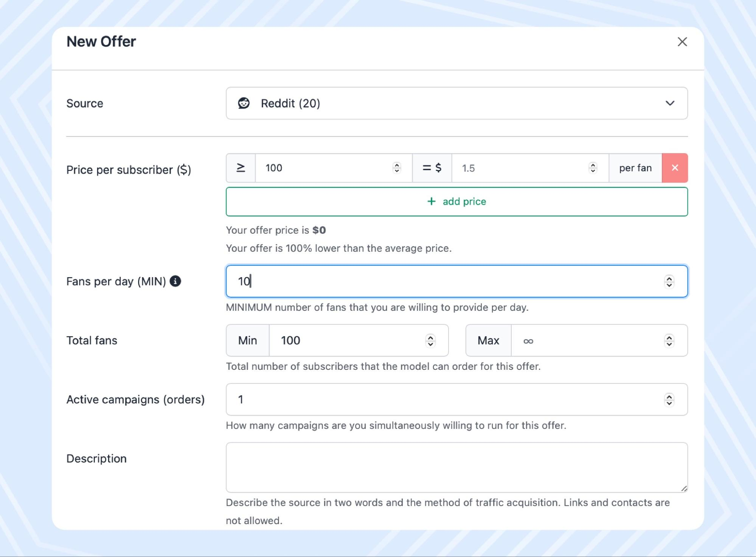Click the Reddit icon in Source field
This screenshot has height=557, width=756.
tap(244, 103)
